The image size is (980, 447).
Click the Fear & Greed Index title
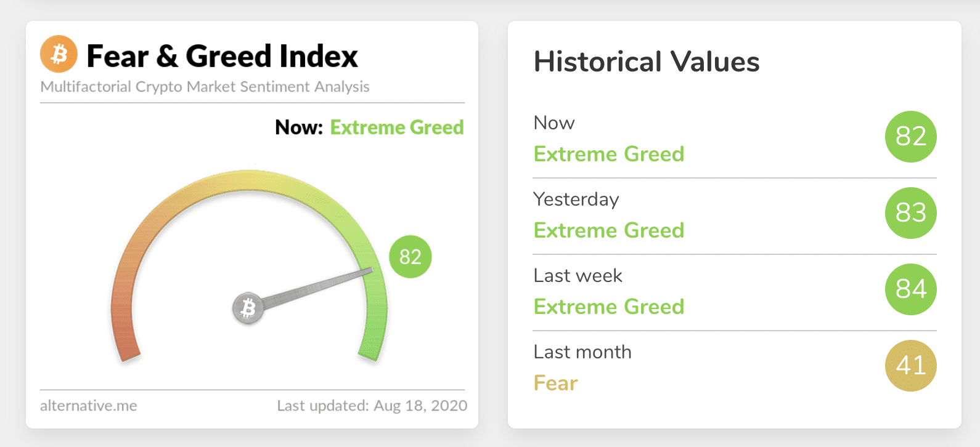222,56
